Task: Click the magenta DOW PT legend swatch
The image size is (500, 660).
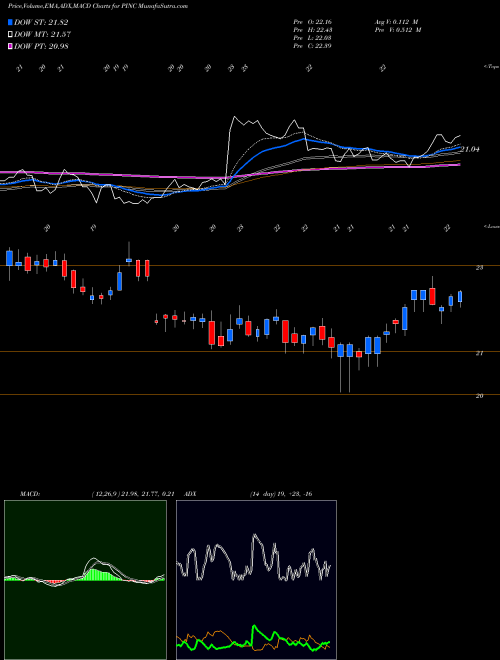Action: pyautogui.click(x=10, y=46)
